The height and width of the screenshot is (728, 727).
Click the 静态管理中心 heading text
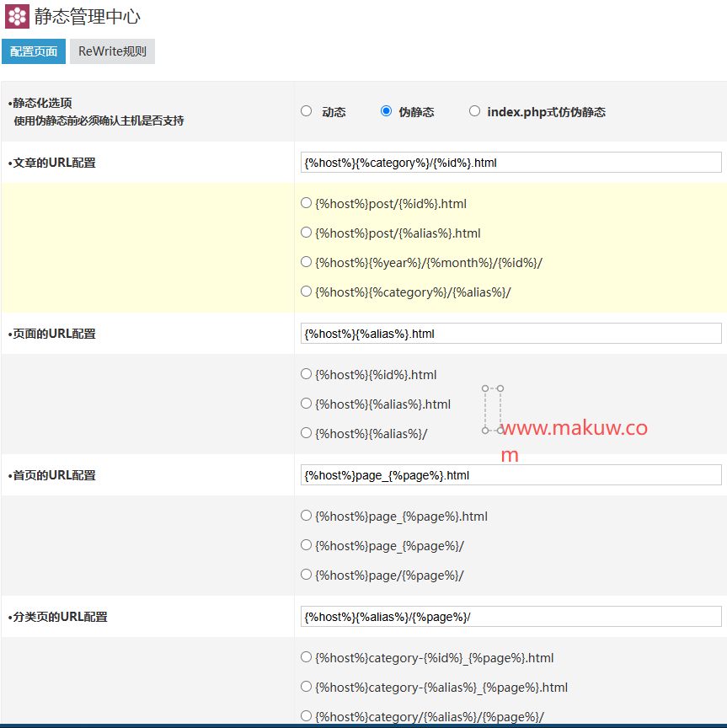tap(87, 17)
